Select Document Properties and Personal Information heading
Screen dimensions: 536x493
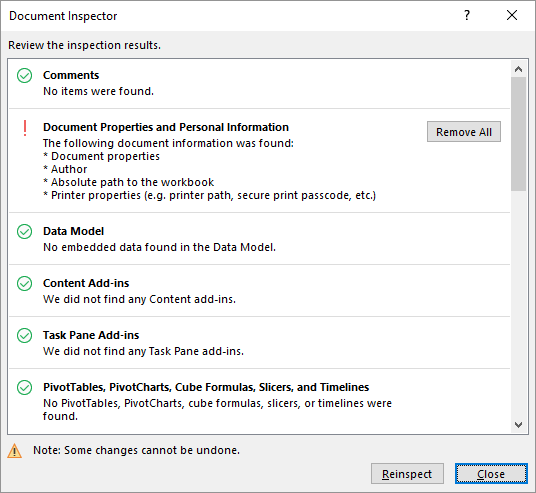click(166, 127)
